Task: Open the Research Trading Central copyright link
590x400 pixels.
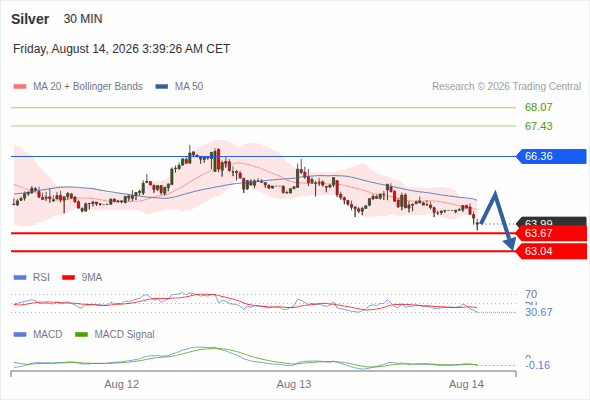Action: (x=506, y=87)
